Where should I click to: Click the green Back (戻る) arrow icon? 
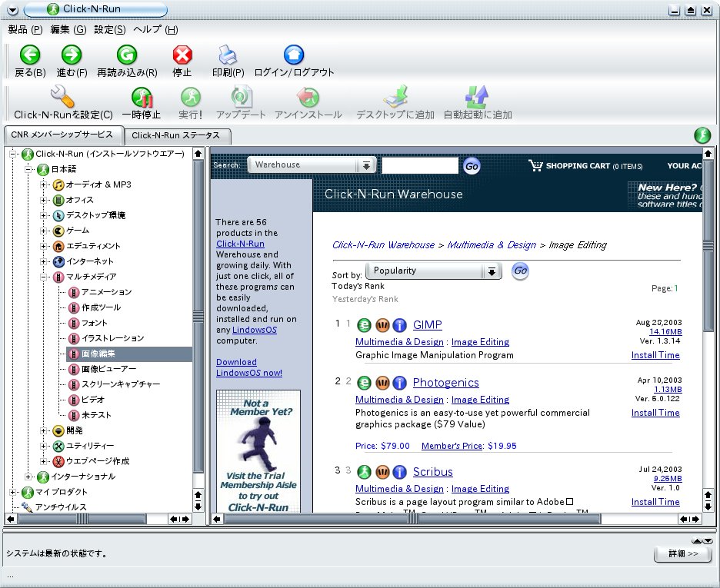tap(30, 55)
